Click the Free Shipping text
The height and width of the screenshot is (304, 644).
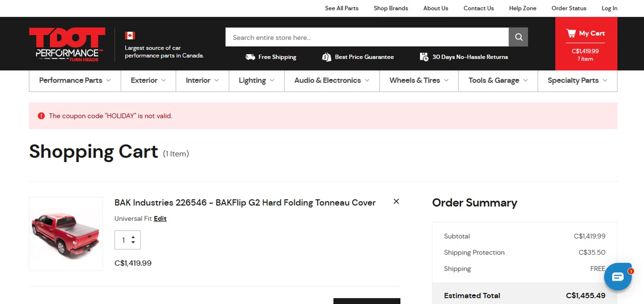click(x=277, y=57)
